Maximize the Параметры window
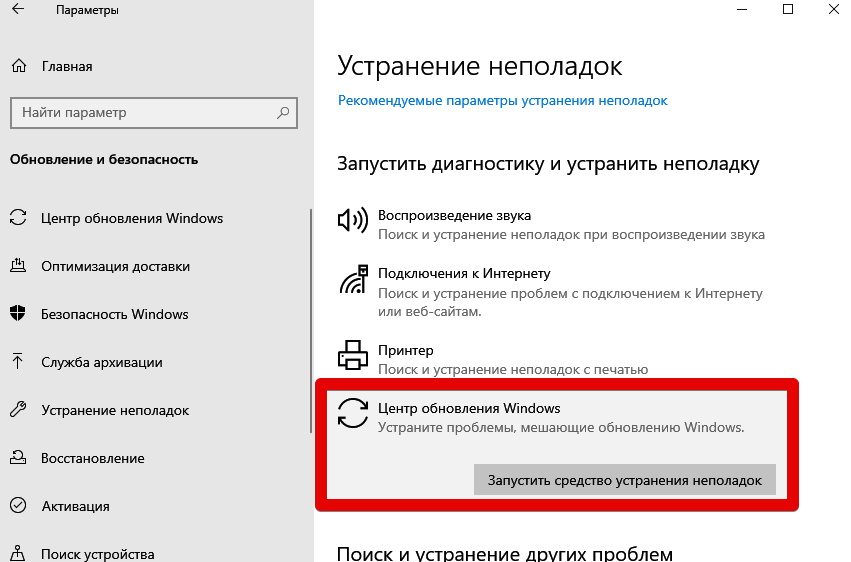 [788, 9]
